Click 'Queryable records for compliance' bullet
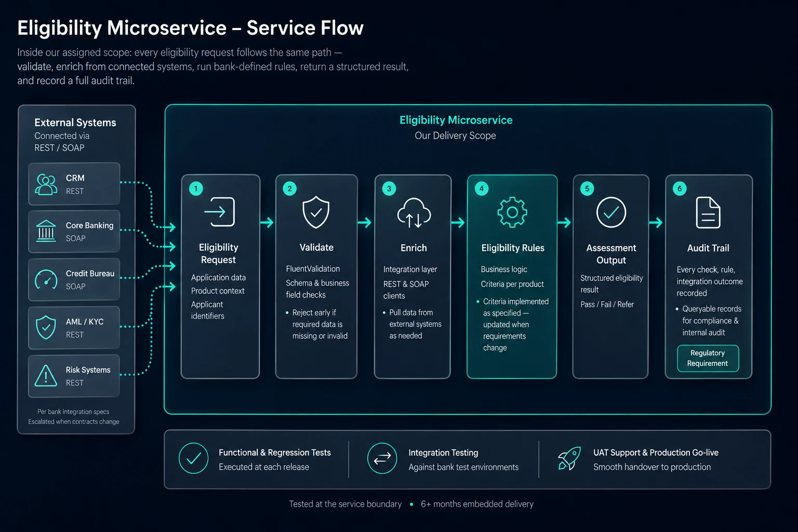The image size is (798, 532). tap(709, 321)
